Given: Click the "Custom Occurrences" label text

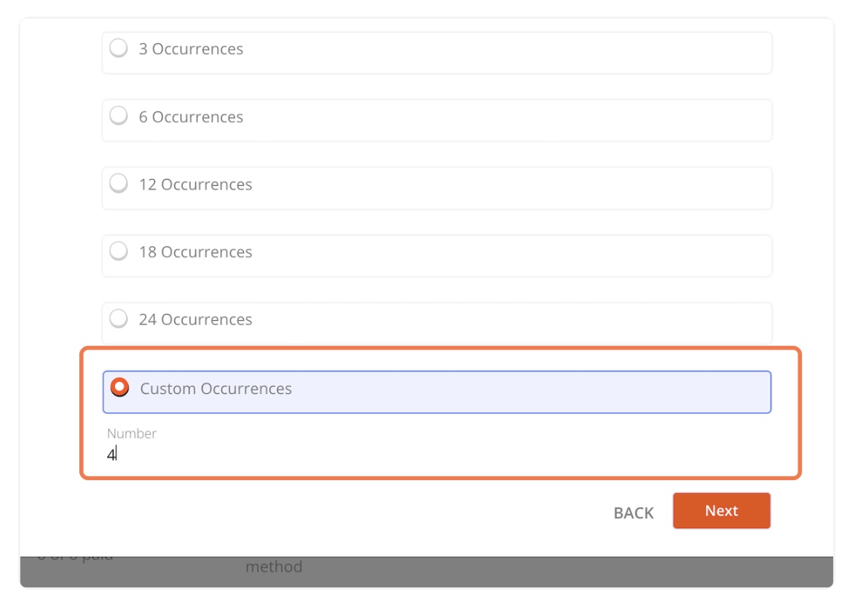Looking at the screenshot, I should (216, 389).
